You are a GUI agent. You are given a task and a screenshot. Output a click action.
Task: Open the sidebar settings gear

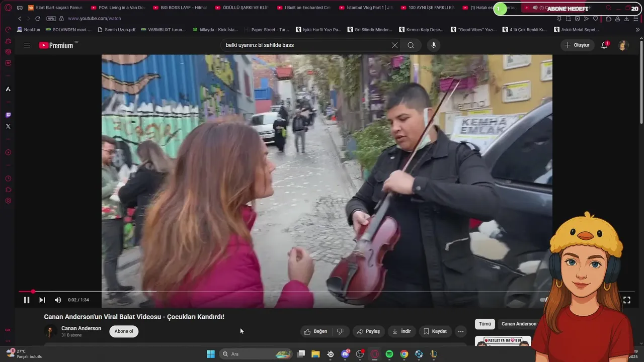8,201
